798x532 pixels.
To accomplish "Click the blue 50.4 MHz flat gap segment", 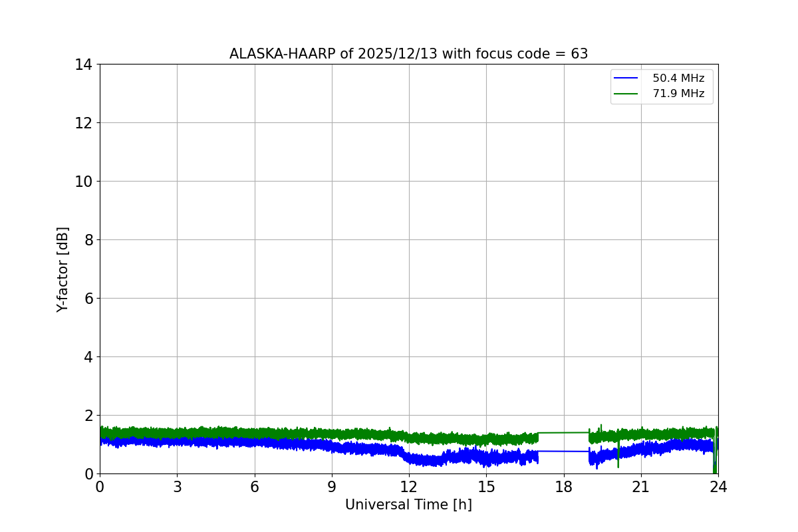I will [x=564, y=451].
